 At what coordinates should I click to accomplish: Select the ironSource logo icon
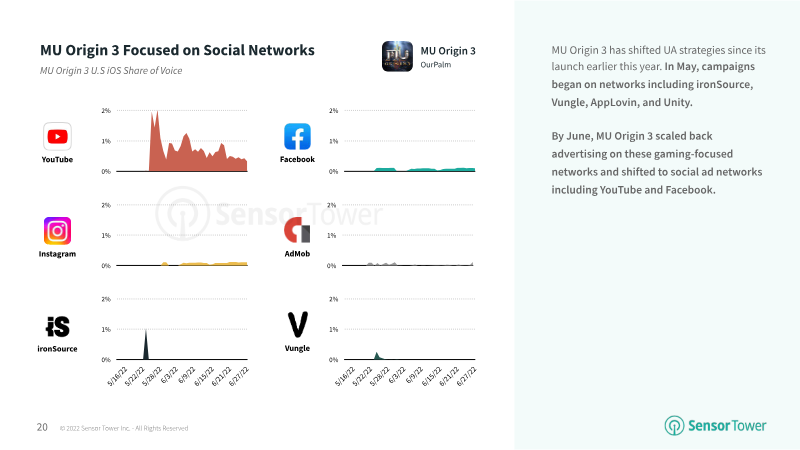[x=58, y=327]
